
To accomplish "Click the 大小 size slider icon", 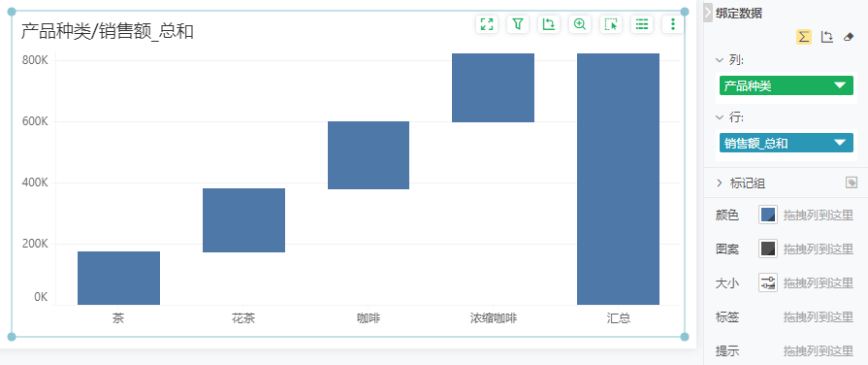I will pyautogui.click(x=768, y=282).
